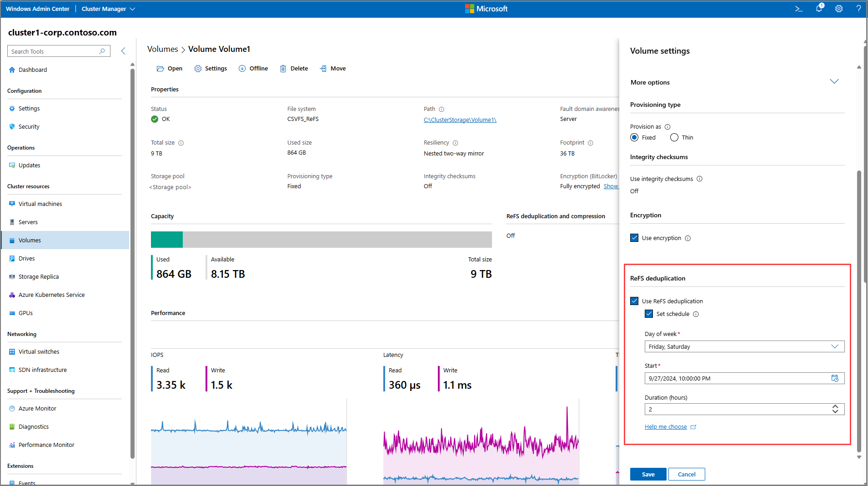Image resolution: width=868 pixels, height=486 pixels.
Task: Click the Latency performance chart
Action: point(481,442)
